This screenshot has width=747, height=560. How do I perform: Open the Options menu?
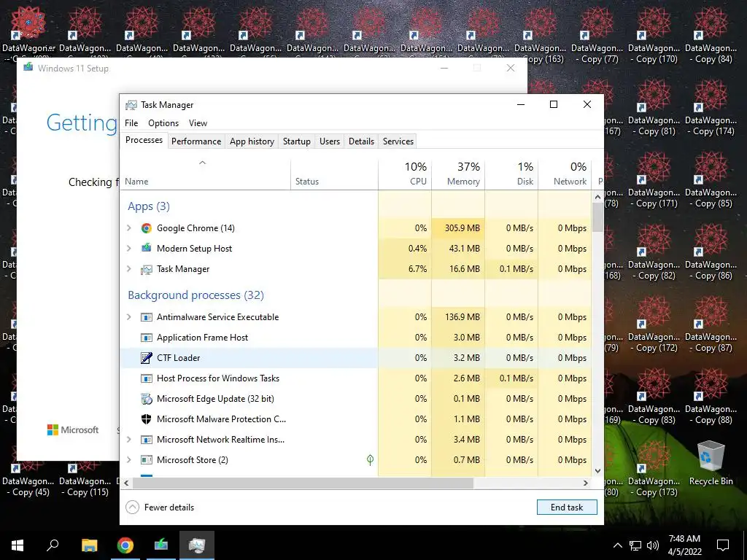tap(163, 122)
